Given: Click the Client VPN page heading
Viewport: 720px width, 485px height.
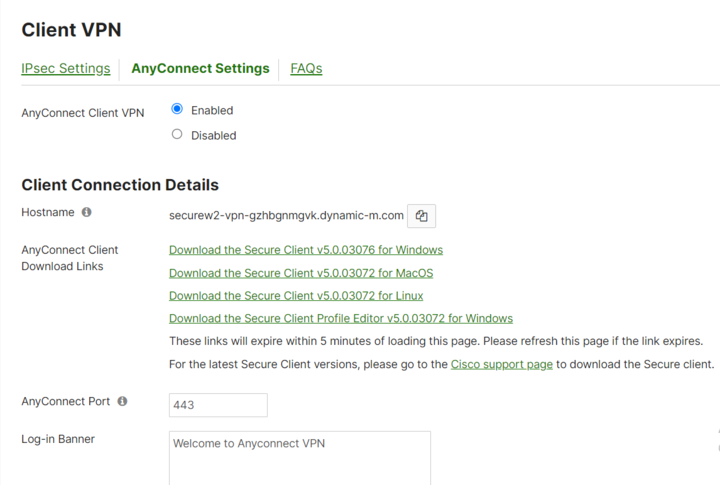Looking at the screenshot, I should click(x=71, y=30).
